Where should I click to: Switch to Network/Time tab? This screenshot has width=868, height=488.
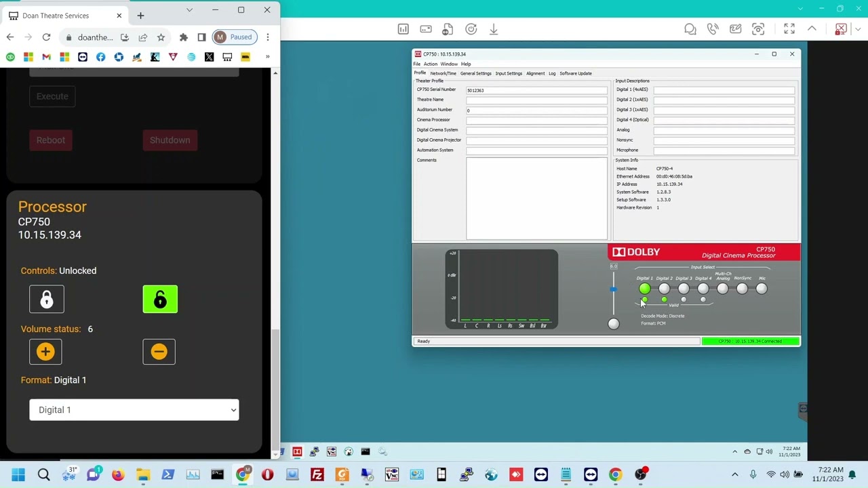click(x=443, y=73)
